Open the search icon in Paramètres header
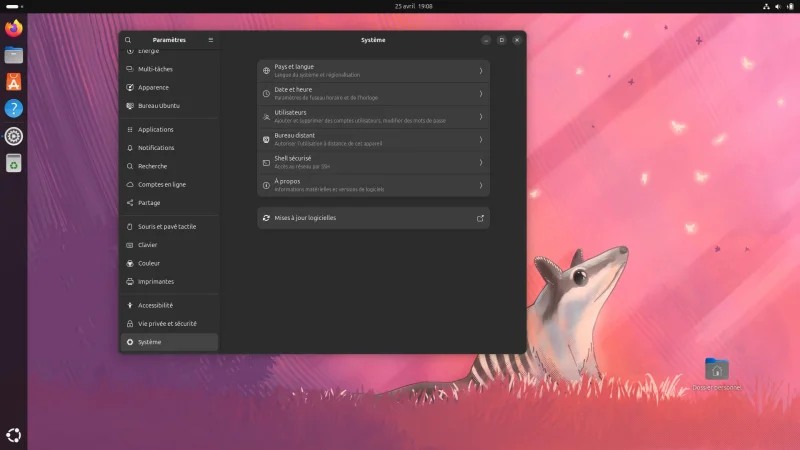The height and width of the screenshot is (450, 800). click(128, 40)
